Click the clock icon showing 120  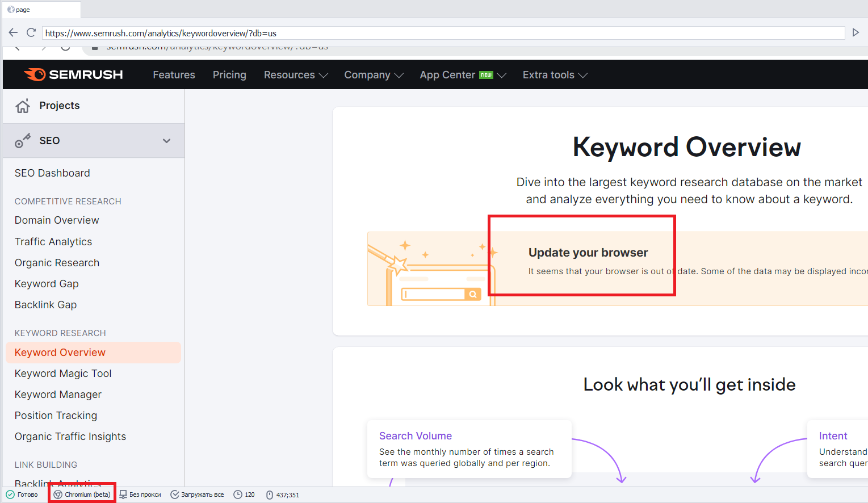click(x=238, y=494)
